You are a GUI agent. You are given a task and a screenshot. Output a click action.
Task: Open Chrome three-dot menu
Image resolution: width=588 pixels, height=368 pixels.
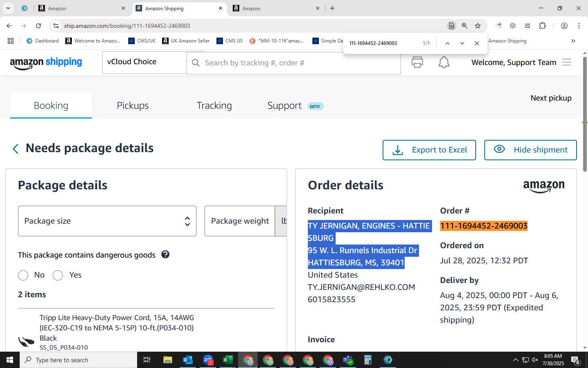tap(579, 26)
